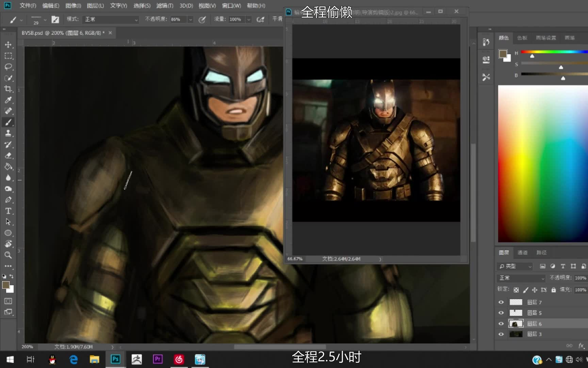The image size is (588, 368).
Task: Switch to the 通道 channels tab
Action: click(522, 252)
